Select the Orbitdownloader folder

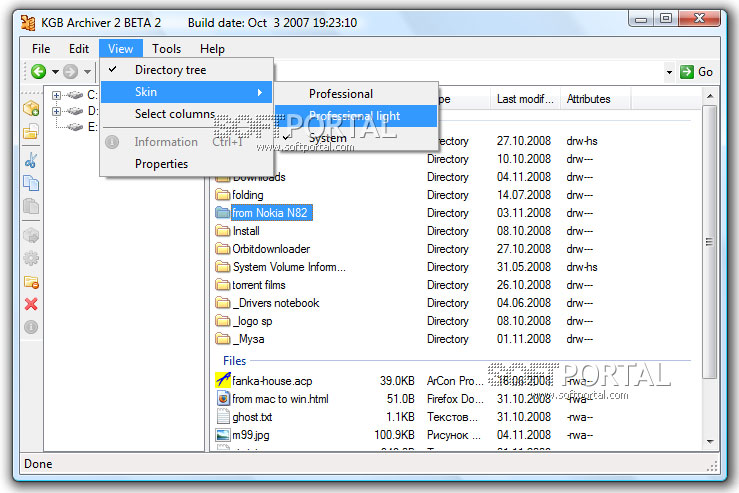tap(271, 249)
